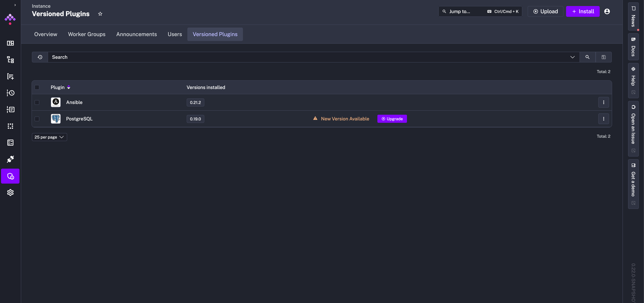The width and height of the screenshot is (644, 303).
Task: Sort the Plugin column
Action: 69,87
